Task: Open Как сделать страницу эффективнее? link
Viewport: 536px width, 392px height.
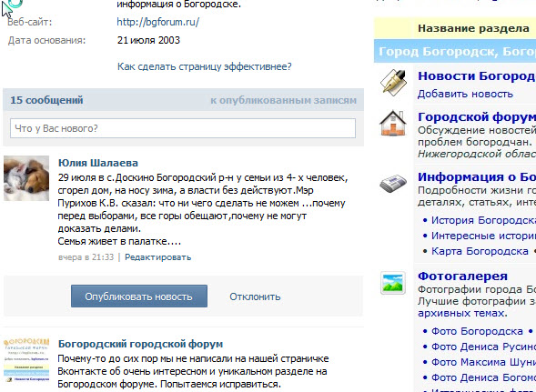Action: (205, 66)
